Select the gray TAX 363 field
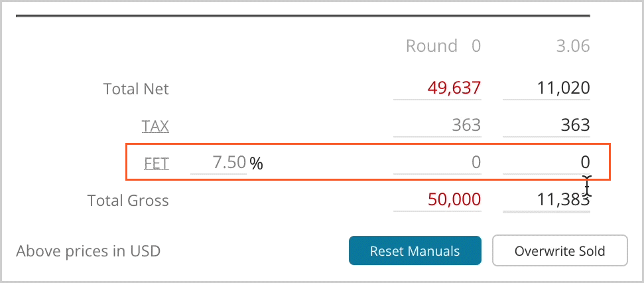This screenshot has height=283, width=644. (x=437, y=126)
